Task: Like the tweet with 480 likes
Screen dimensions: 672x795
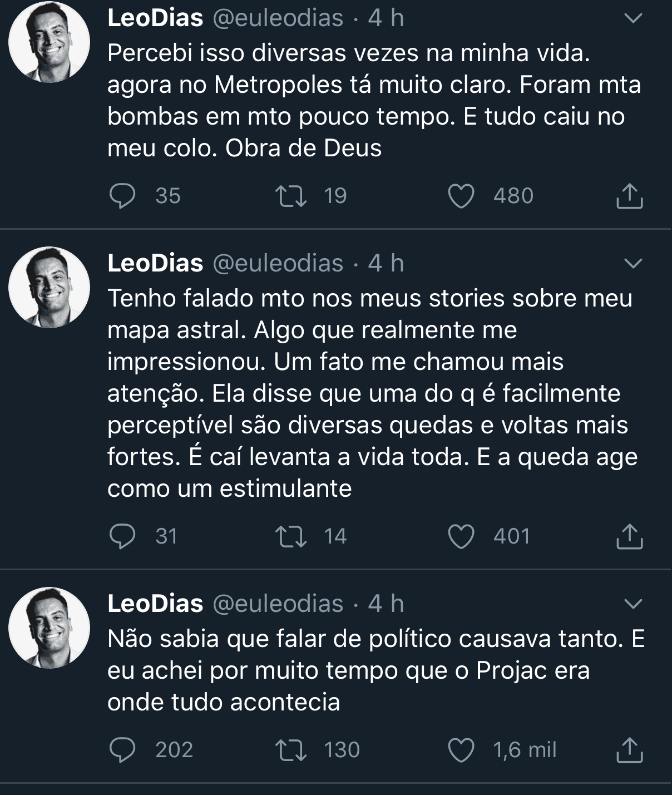Action: pyautogui.click(x=461, y=196)
